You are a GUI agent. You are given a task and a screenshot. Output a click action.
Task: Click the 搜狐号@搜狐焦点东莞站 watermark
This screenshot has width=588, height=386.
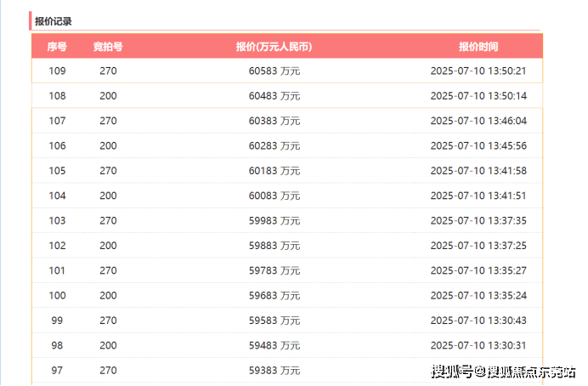click(503, 372)
